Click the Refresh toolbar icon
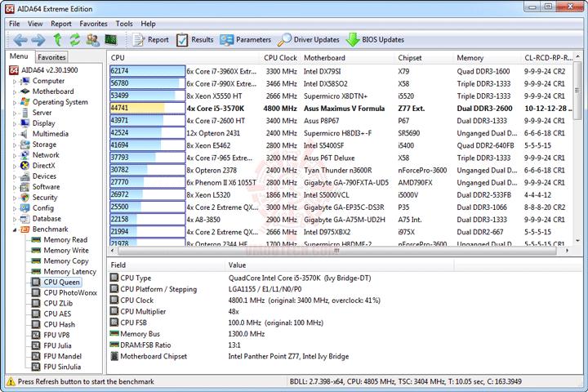This screenshot has height=392, width=588. [x=75, y=39]
